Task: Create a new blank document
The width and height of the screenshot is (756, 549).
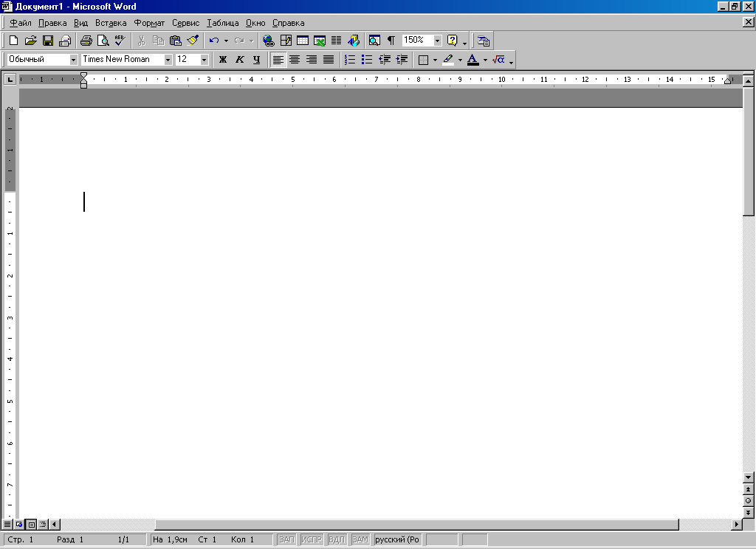Action: tap(13, 41)
